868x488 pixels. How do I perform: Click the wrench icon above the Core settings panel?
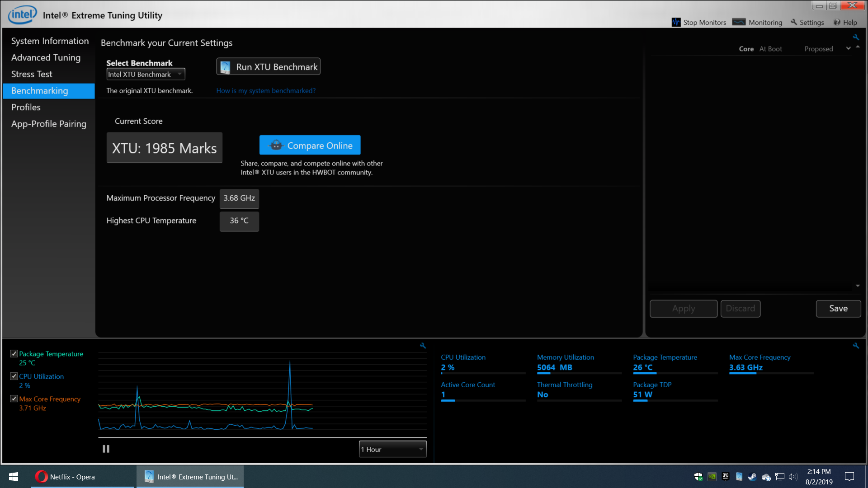point(856,38)
